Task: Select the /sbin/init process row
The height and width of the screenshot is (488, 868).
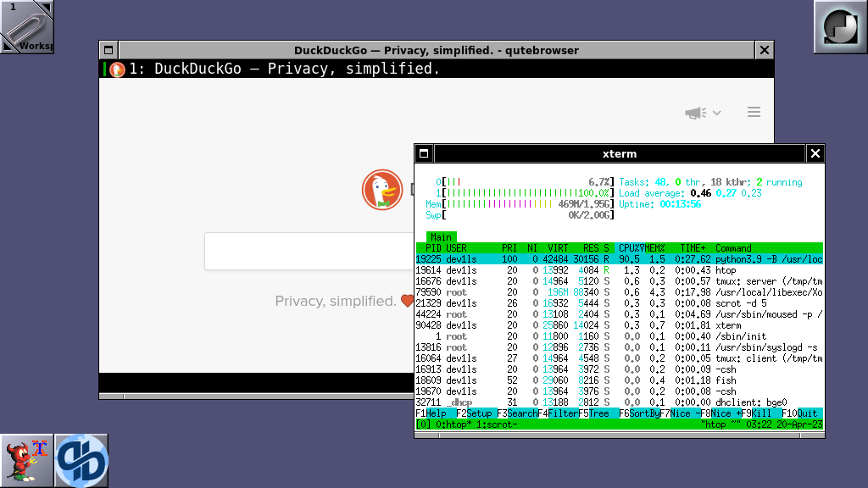Action: pyautogui.click(x=620, y=336)
